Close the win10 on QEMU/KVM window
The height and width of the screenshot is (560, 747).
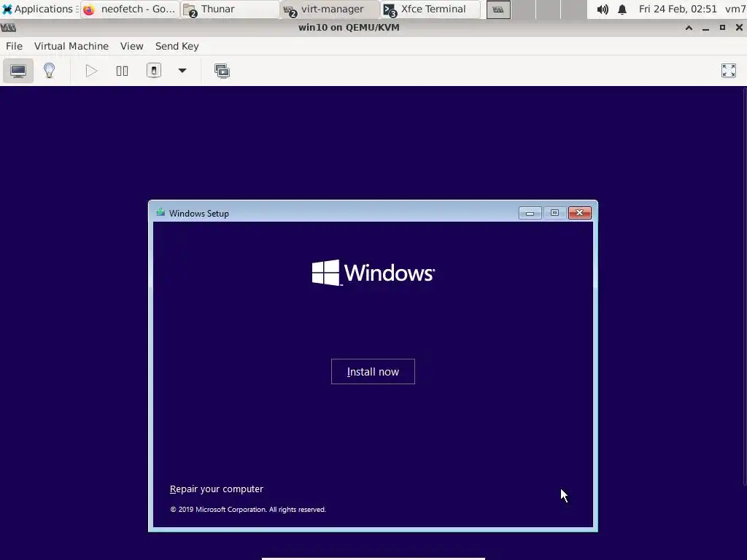click(x=739, y=28)
